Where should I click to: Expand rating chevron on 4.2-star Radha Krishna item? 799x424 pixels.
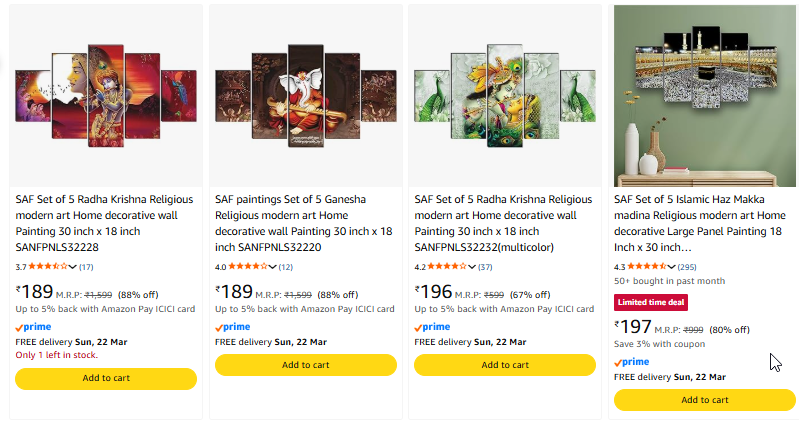[472, 267]
